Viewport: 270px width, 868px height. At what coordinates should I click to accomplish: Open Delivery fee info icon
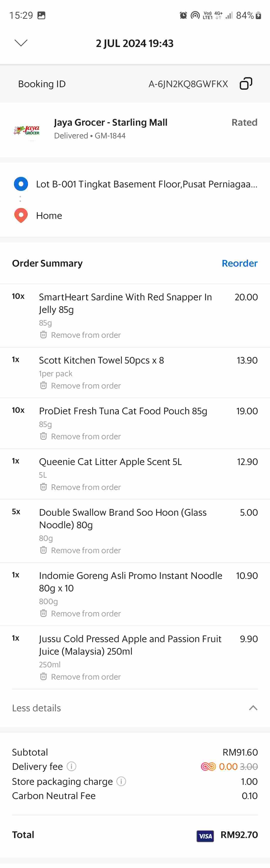71,766
